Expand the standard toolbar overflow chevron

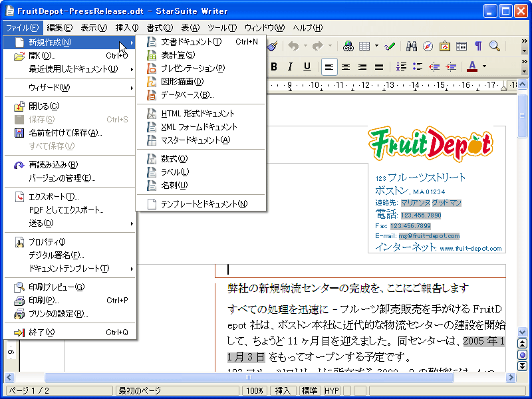coord(525,41)
